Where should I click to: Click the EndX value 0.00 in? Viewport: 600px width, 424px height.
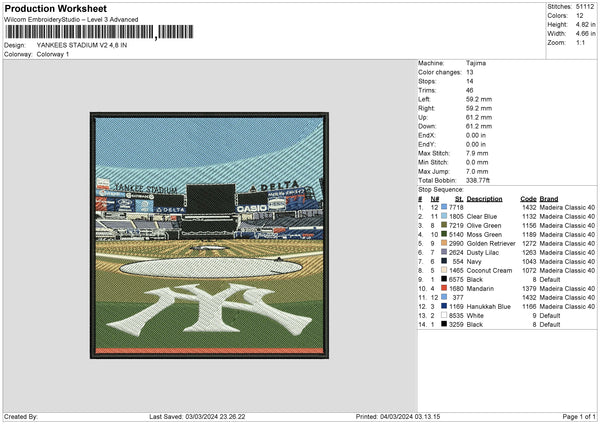click(x=476, y=135)
